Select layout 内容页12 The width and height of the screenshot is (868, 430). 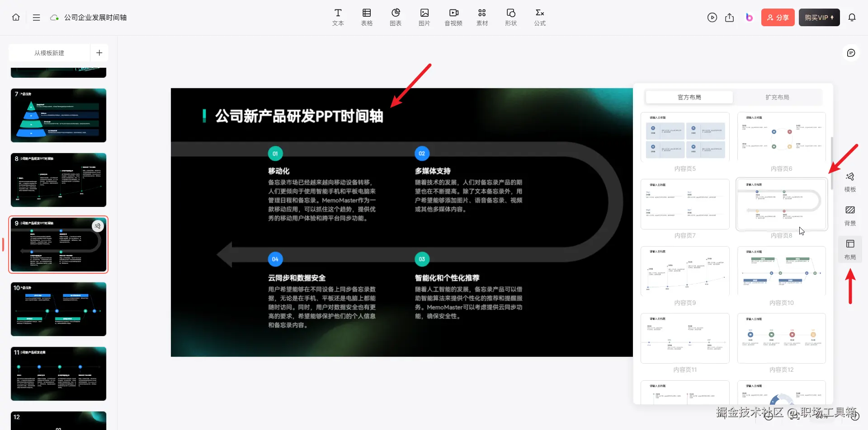781,338
